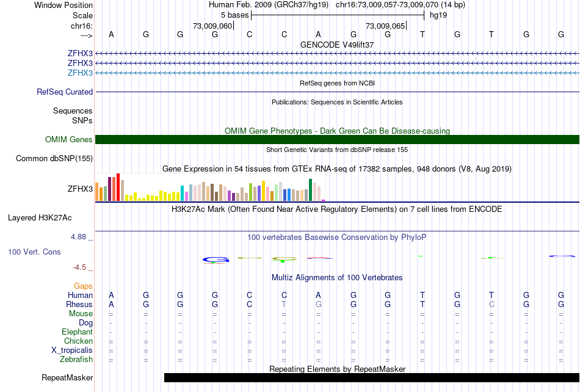Click the GENCODE V49lift37 track title
This screenshot has height=392, width=580.
337,45
